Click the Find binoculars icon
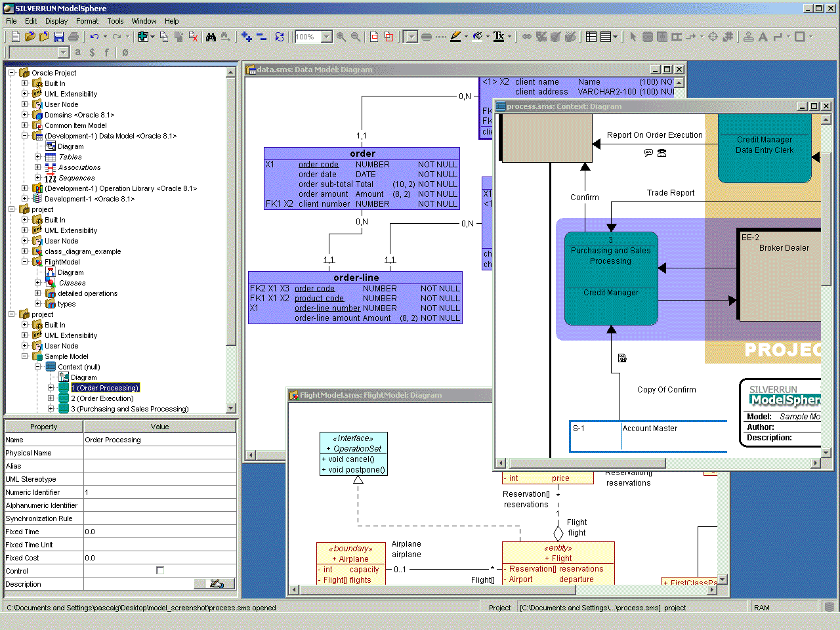Screen dimensions: 840x630 pyautogui.click(x=211, y=37)
